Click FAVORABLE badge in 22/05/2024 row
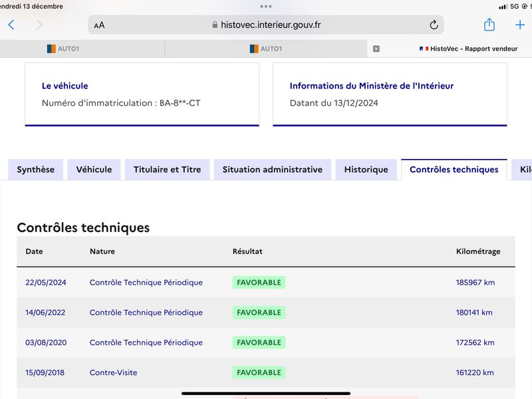Screen dimensions: 532x399 (259, 282)
